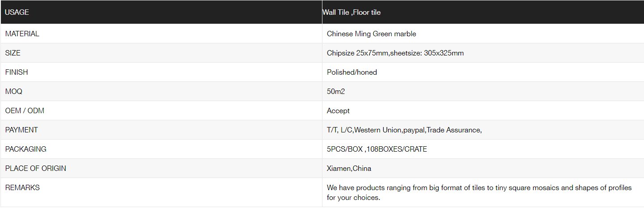Select the PAYMENT row label
The width and height of the screenshot is (644, 208).
[21, 130]
